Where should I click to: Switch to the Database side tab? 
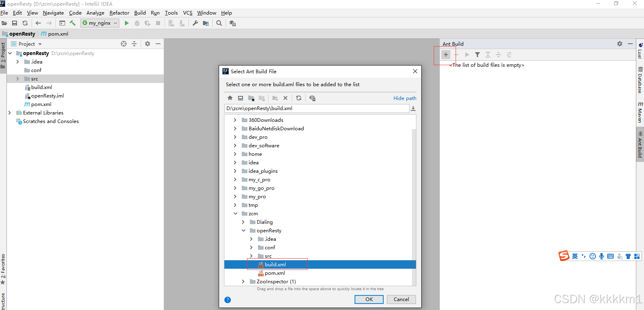[640, 81]
